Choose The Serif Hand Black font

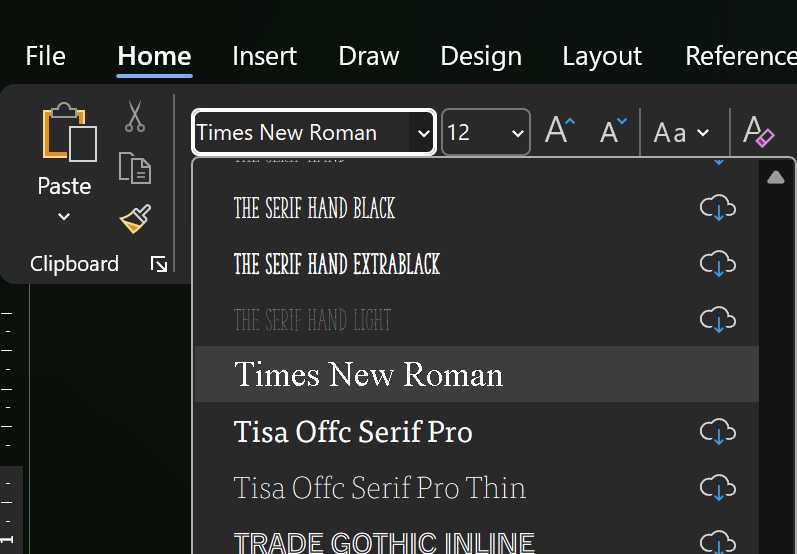(477, 208)
